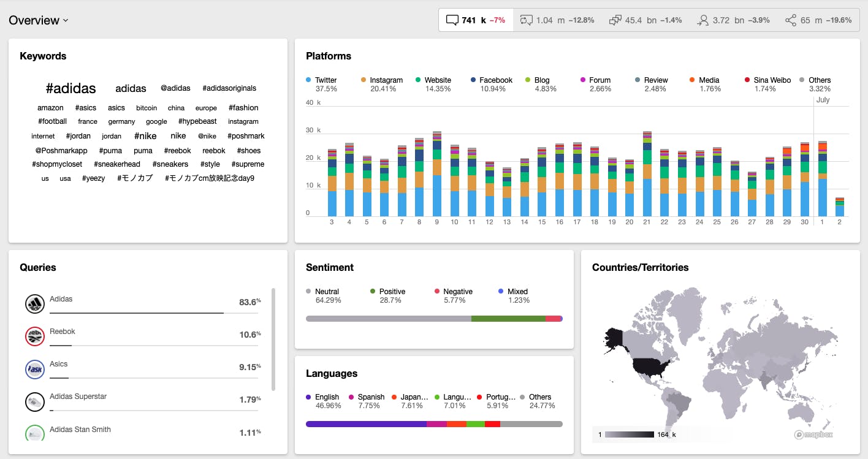Click the United States on the map
This screenshot has height=459, width=868.
(x=650, y=366)
